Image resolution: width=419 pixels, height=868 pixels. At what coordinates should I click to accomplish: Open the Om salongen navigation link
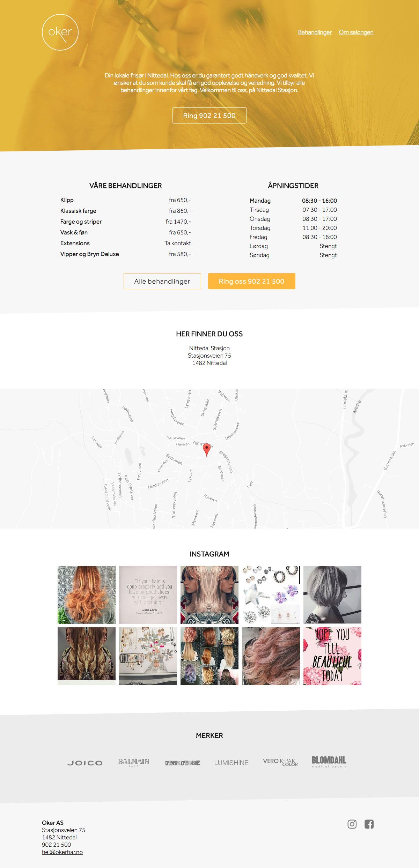point(356,32)
